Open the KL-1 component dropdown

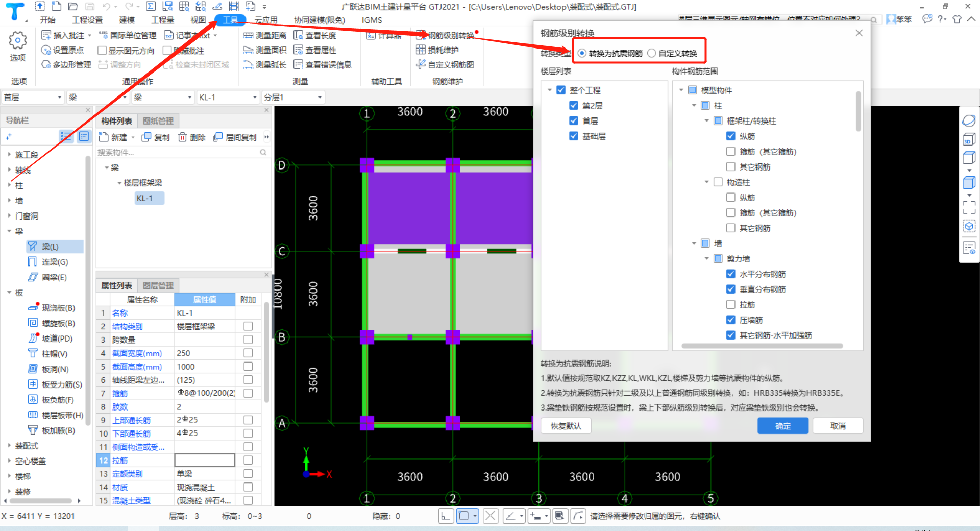[228, 97]
